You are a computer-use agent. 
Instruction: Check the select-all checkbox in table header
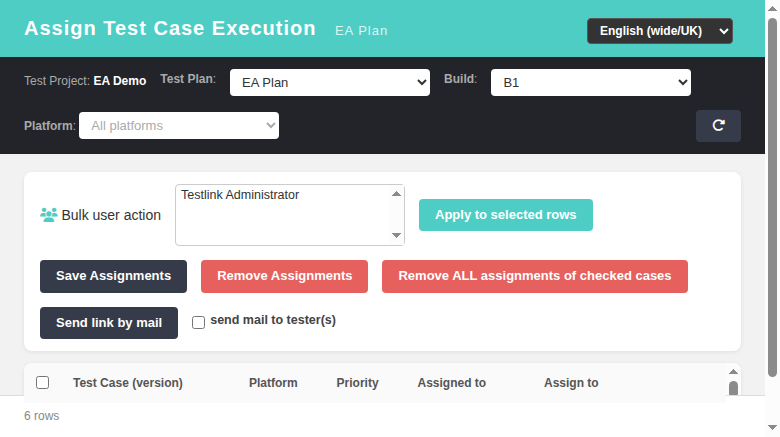[43, 382]
